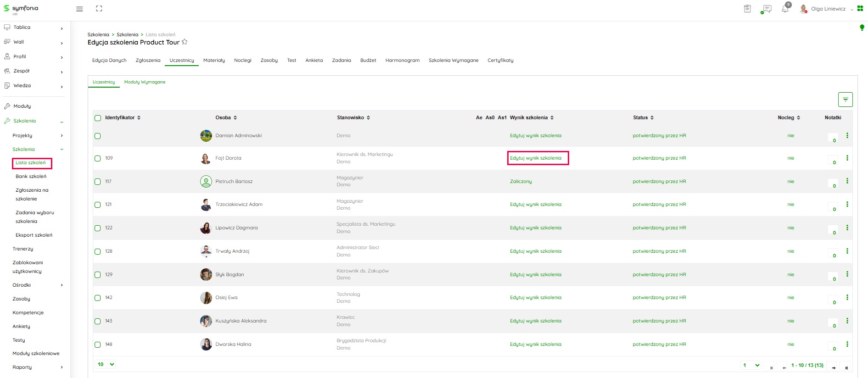This screenshot has height=378, width=868.
Task: Switch to the Harmonogram tab
Action: (x=402, y=60)
